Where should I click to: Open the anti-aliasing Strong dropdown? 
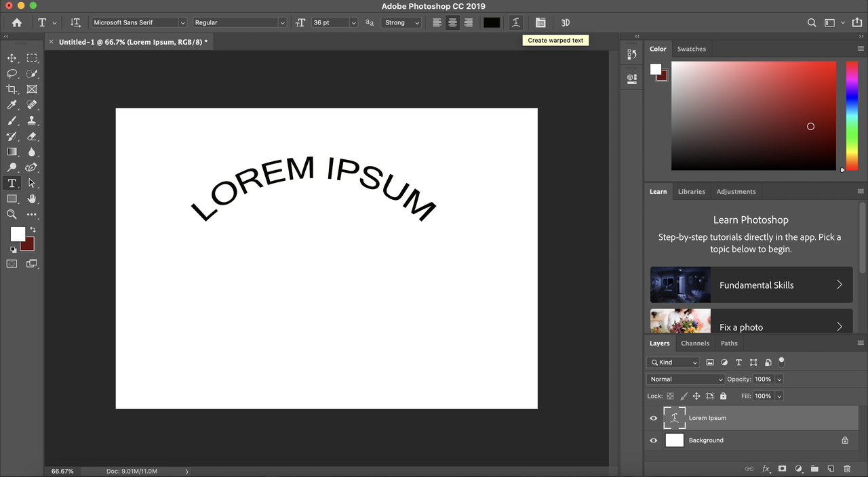pos(401,22)
